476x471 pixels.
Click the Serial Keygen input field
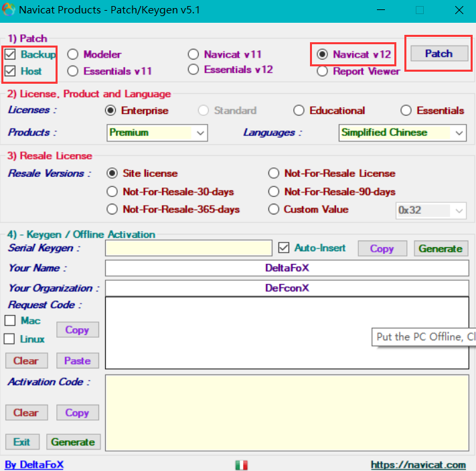click(x=189, y=248)
